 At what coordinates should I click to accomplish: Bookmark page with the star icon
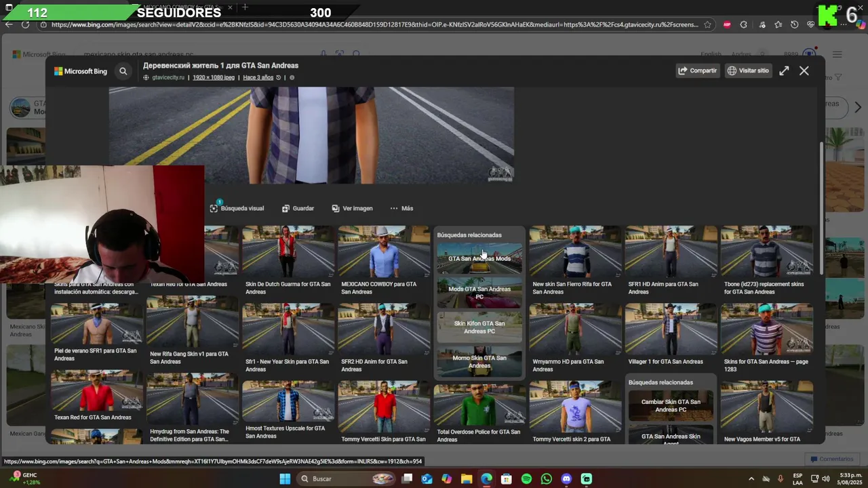click(x=707, y=24)
